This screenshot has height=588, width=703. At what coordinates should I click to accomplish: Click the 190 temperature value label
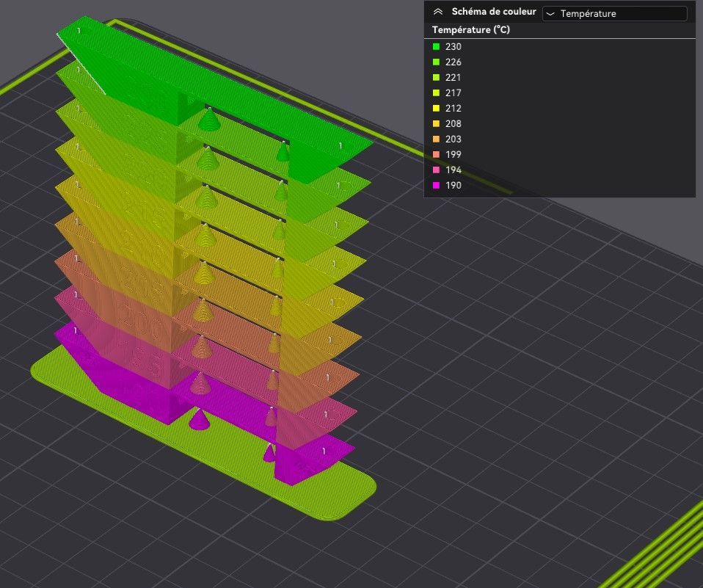454,186
